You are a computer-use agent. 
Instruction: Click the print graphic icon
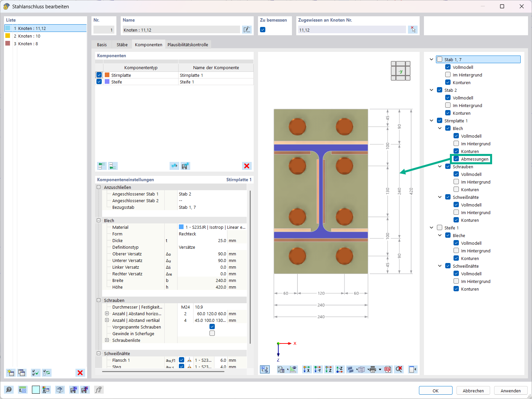pyautogui.click(x=373, y=369)
